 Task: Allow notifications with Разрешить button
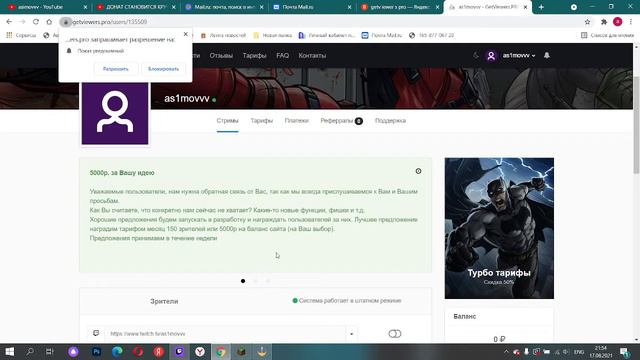[116, 69]
